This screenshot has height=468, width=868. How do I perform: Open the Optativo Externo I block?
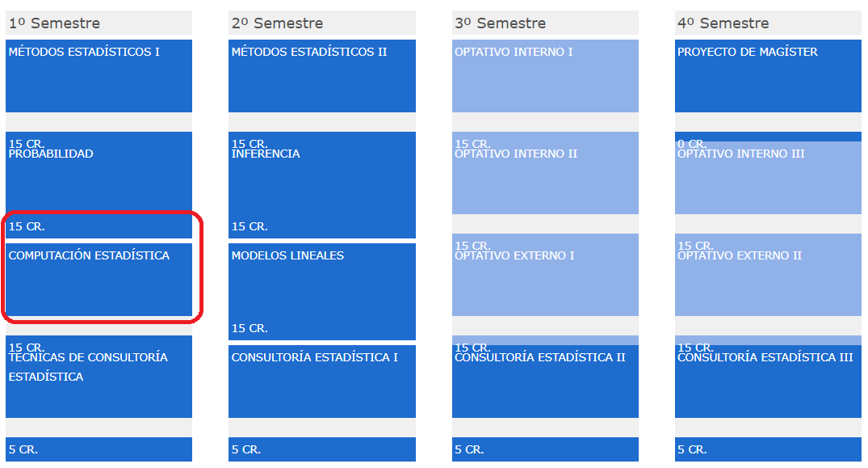(545, 275)
